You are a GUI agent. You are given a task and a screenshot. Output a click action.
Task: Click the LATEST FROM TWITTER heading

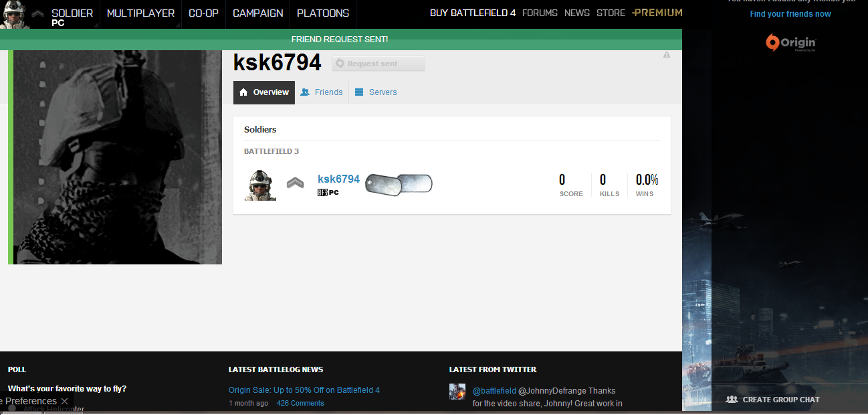coord(493,369)
